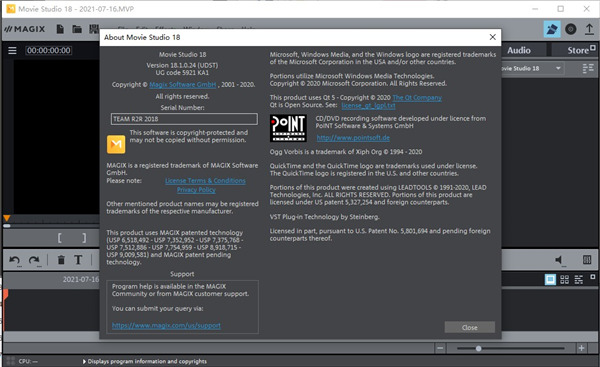Open the Store tab
Viewport: 600px width, 367px height.
[x=577, y=50]
